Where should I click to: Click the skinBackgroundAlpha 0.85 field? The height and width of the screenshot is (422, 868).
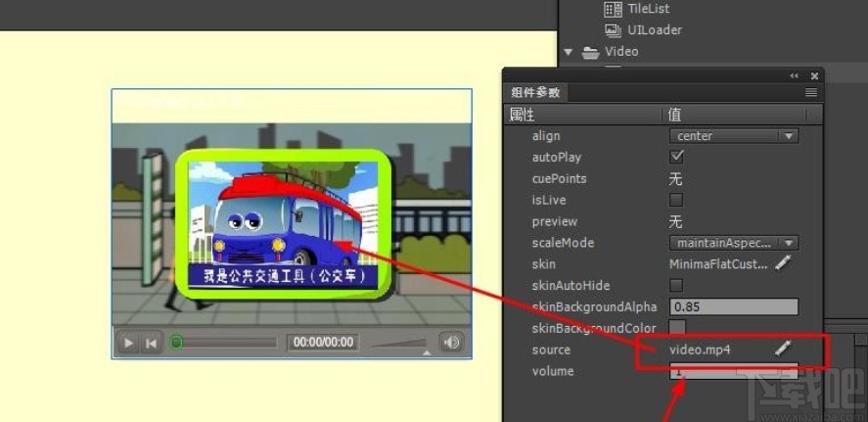click(x=734, y=306)
